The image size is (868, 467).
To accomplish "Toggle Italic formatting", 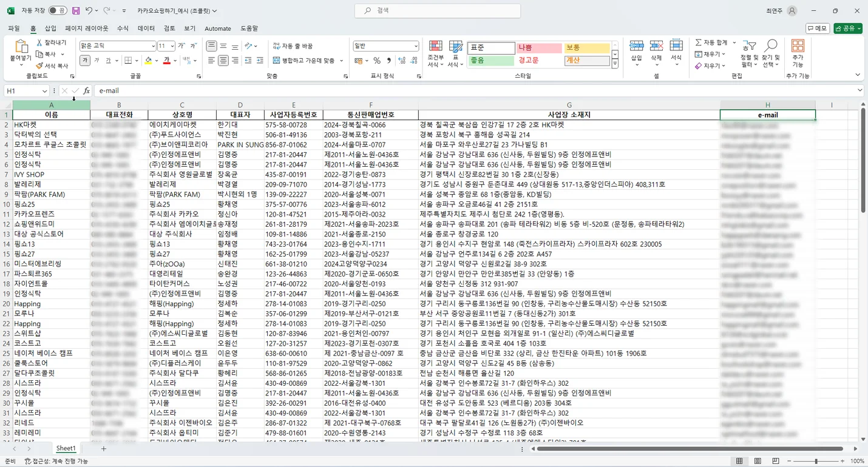I will point(97,61).
